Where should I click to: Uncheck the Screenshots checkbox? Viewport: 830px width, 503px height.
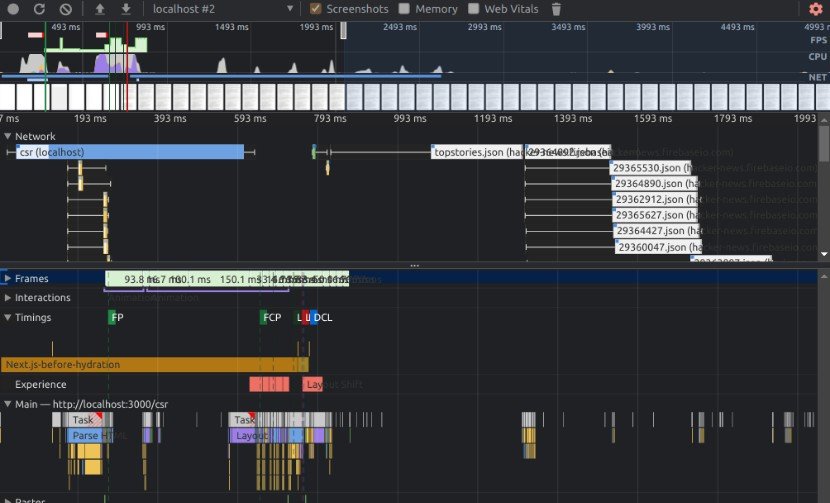tap(316, 9)
